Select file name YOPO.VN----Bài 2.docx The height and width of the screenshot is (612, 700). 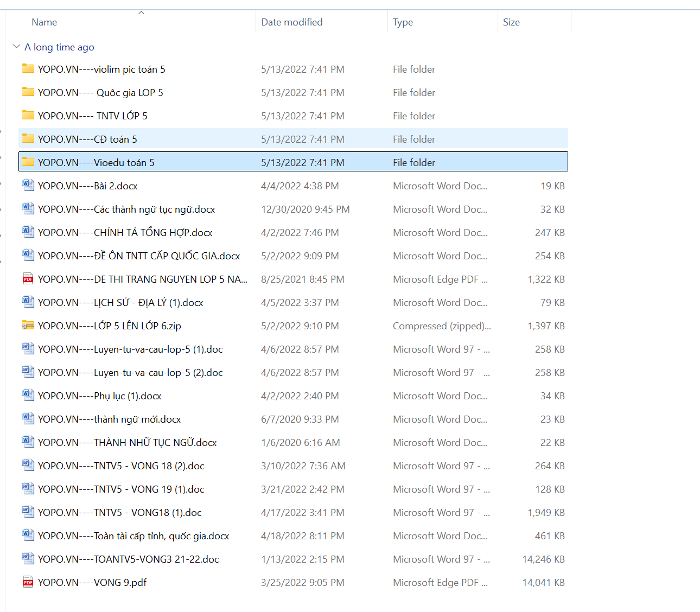coord(88,186)
